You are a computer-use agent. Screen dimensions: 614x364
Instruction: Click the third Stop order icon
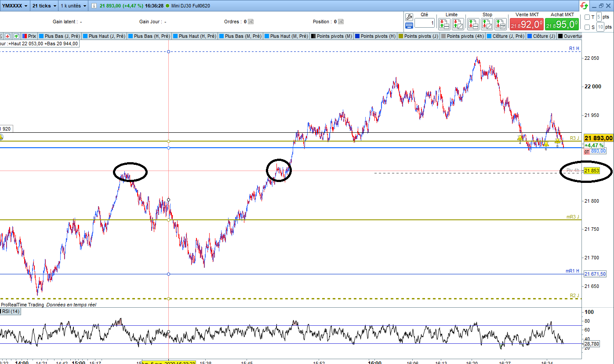pos(500,23)
